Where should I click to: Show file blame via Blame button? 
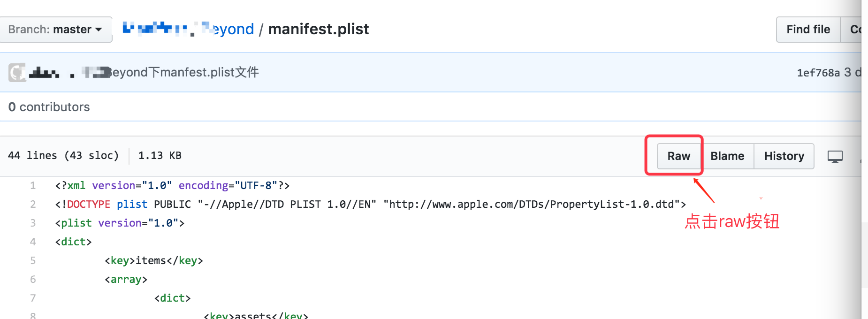(727, 156)
